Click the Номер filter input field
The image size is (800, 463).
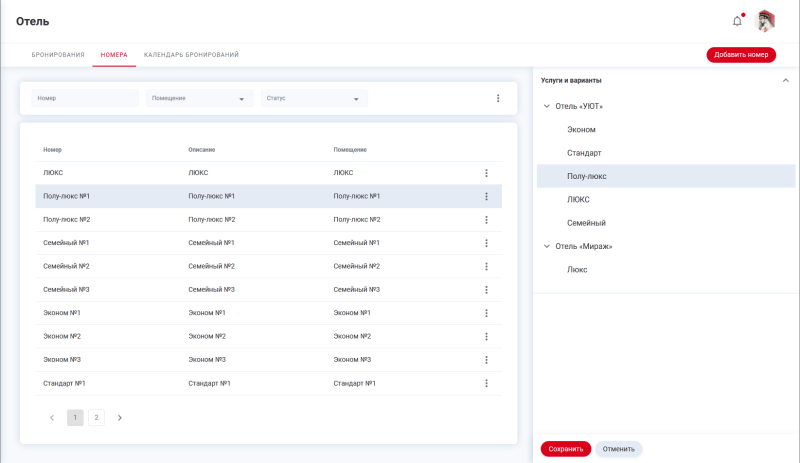pyautogui.click(x=85, y=98)
